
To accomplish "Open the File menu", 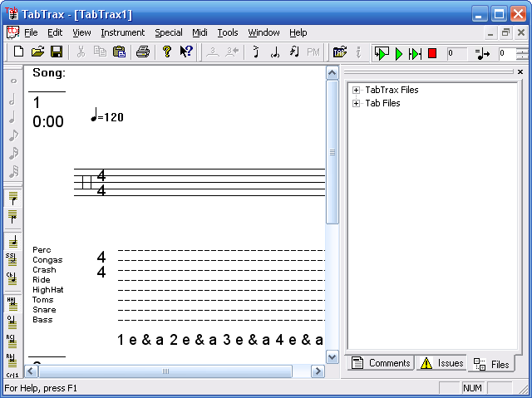I will (31, 32).
